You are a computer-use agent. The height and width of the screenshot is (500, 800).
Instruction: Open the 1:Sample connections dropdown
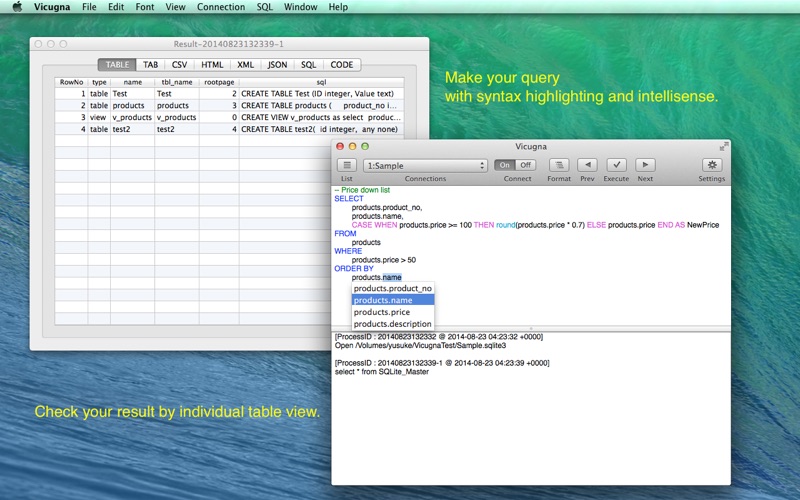pyautogui.click(x=425, y=166)
